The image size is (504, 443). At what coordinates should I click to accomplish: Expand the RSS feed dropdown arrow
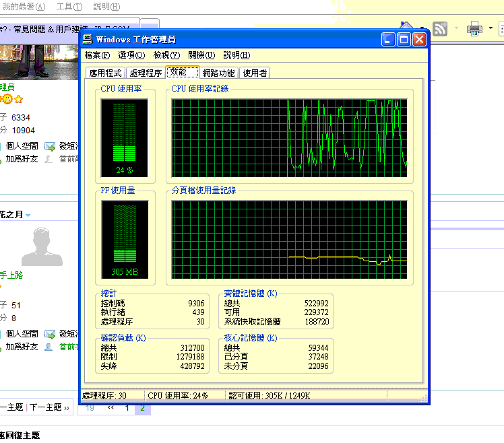456,28
